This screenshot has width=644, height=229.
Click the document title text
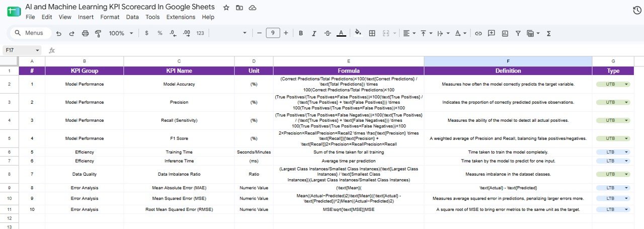point(120,7)
